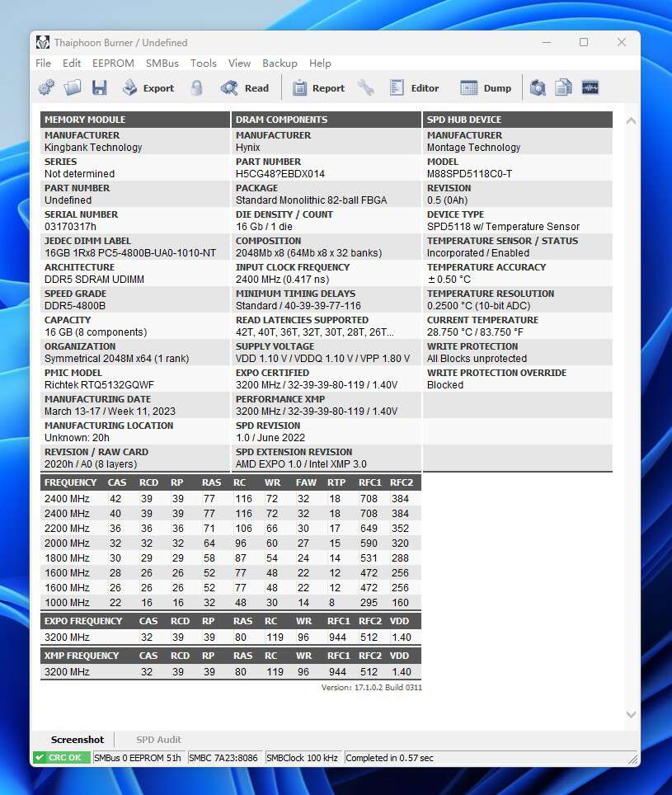Click the copy documents icon

coord(564,88)
